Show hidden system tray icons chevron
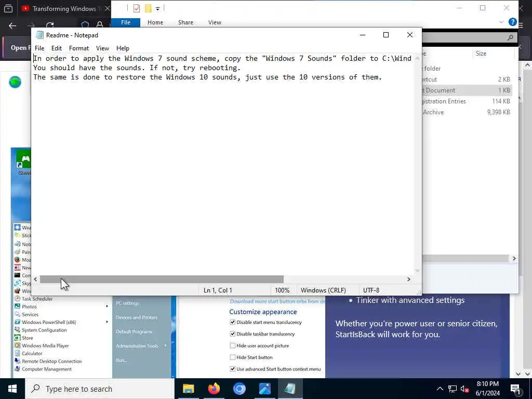532x399 pixels. 440,389
